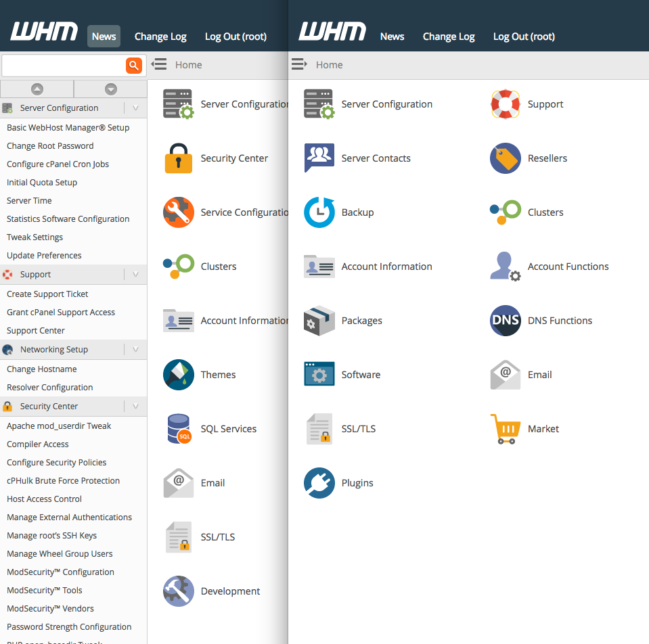Open Plugins plug icon
The height and width of the screenshot is (644, 649).
(x=319, y=483)
